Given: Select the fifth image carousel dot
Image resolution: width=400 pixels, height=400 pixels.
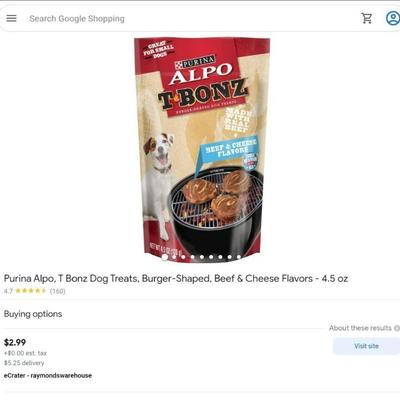Looking at the screenshot, I should [202, 257].
